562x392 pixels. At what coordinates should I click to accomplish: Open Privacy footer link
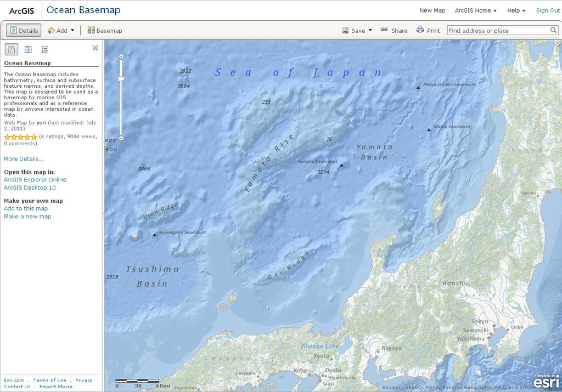tap(84, 380)
